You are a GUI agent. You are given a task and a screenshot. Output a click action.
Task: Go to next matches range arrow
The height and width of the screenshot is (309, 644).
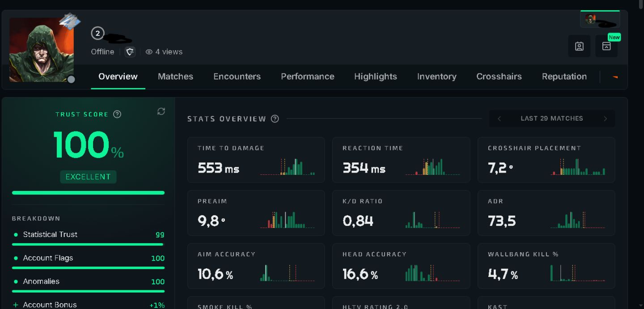[605, 119]
